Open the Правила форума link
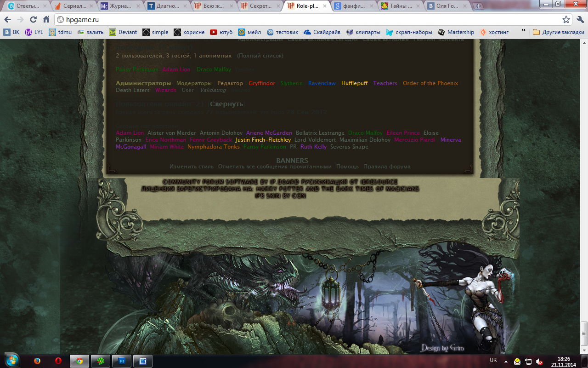 click(387, 167)
